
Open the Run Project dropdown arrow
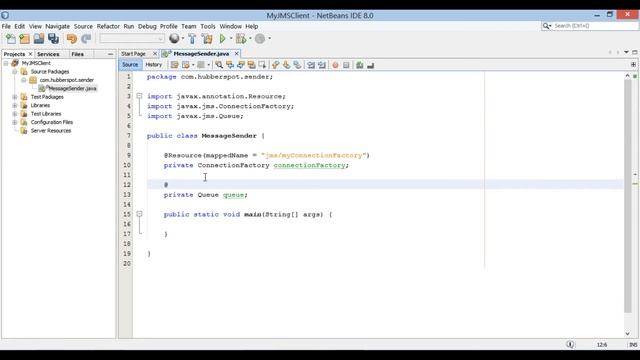231,38
